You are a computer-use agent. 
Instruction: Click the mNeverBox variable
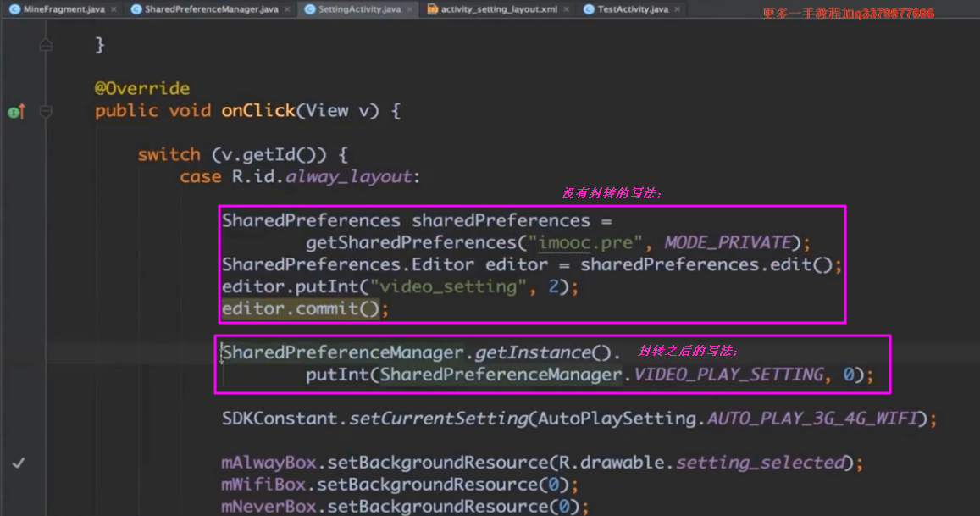[269, 507]
